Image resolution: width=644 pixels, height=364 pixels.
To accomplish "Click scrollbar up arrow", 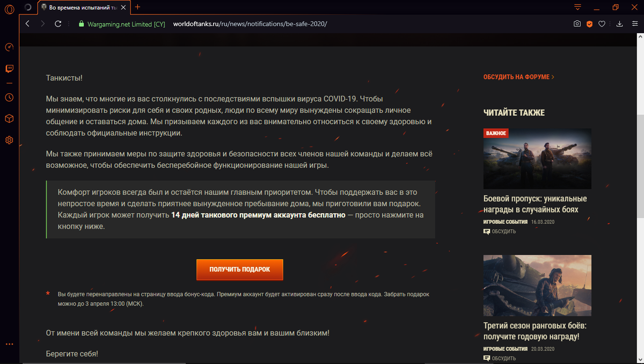I will 640,36.
